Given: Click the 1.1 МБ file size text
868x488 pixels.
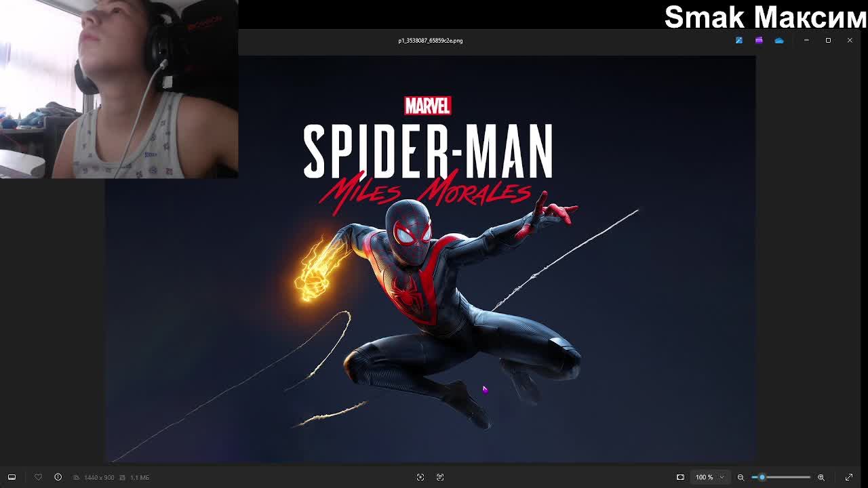Looking at the screenshot, I should pos(140,477).
